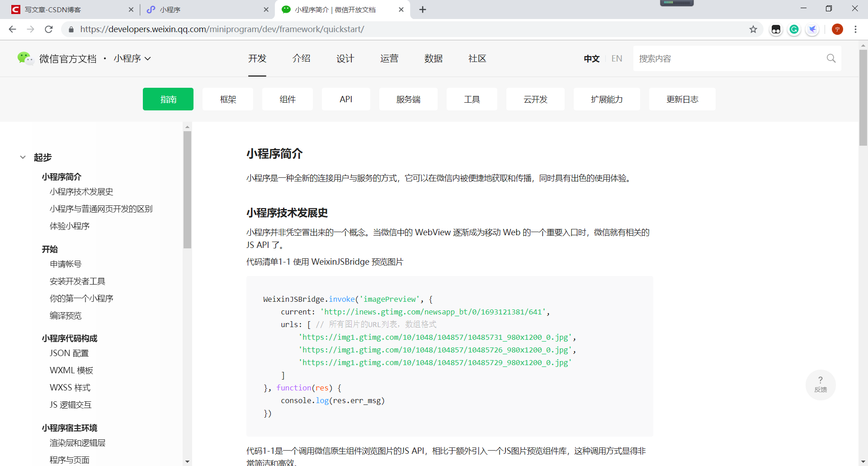Click the 指南 green button
This screenshot has width=868, height=466.
pos(168,99)
